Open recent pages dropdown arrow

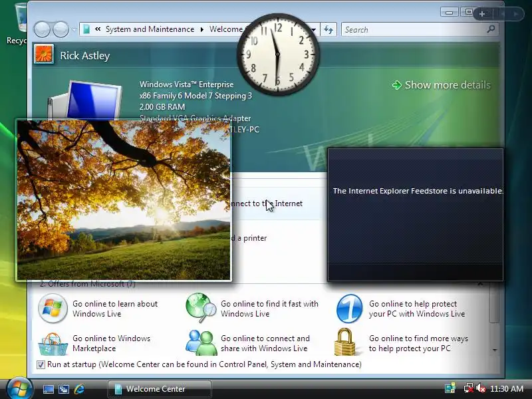point(74,29)
